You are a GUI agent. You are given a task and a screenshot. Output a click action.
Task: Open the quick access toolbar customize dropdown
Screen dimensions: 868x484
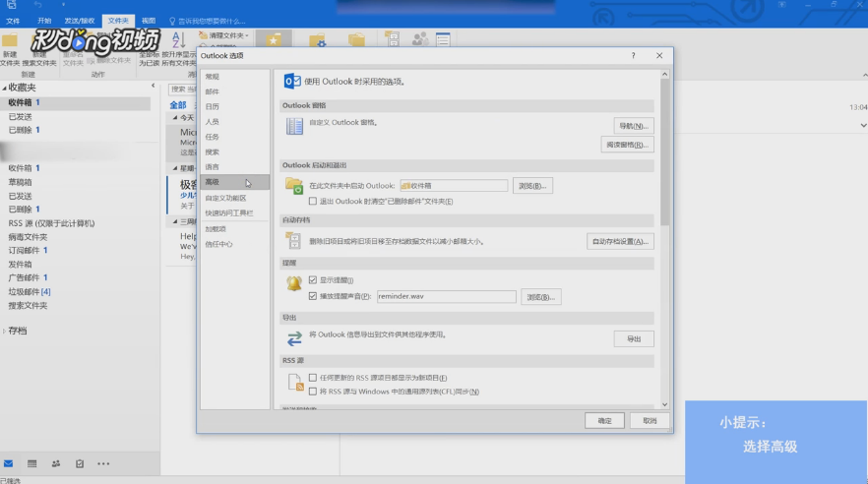point(63,5)
